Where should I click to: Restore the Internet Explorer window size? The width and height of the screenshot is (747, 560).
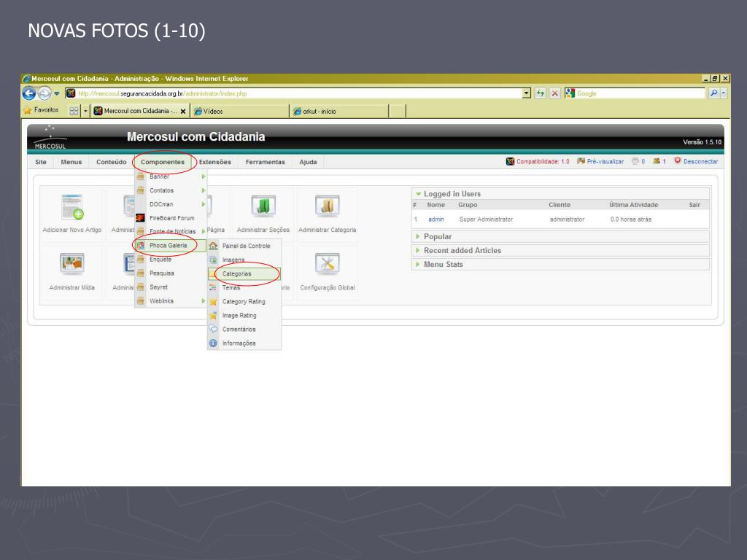point(715,79)
